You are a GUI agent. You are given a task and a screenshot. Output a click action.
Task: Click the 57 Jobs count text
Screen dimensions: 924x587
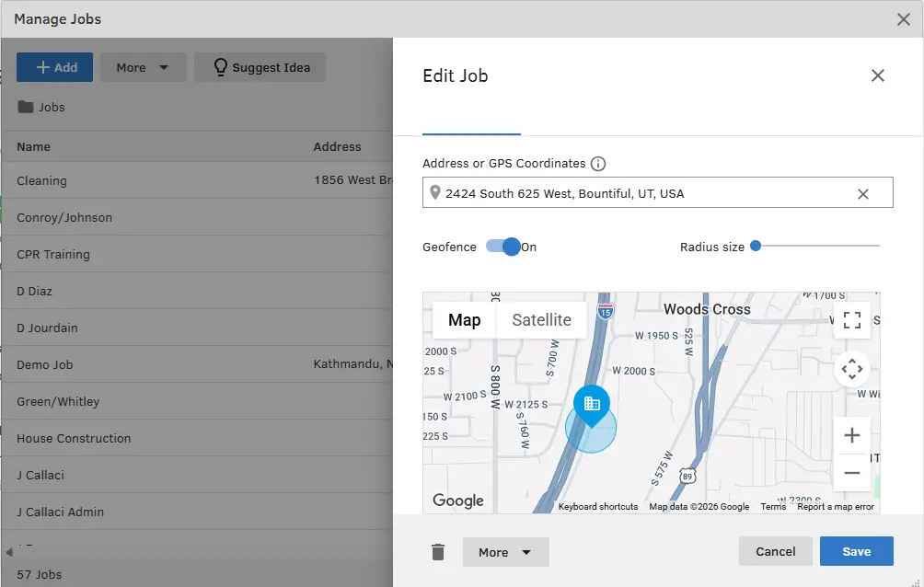pyautogui.click(x=39, y=574)
